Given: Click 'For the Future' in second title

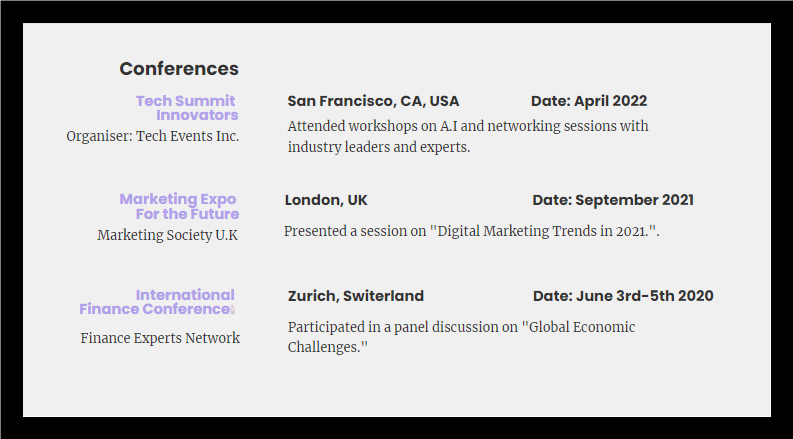Looking at the screenshot, I should pyautogui.click(x=187, y=214).
